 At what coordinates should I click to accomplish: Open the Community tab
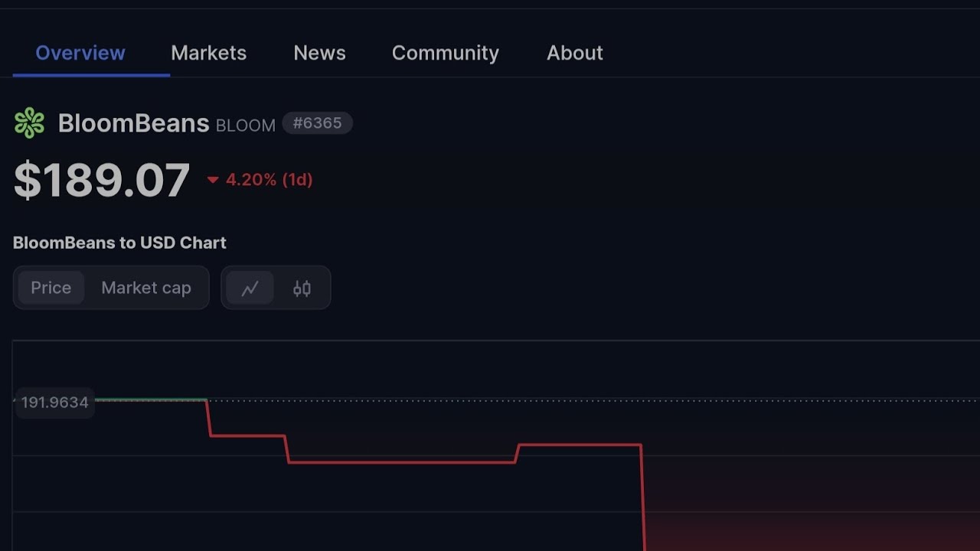[x=445, y=53]
